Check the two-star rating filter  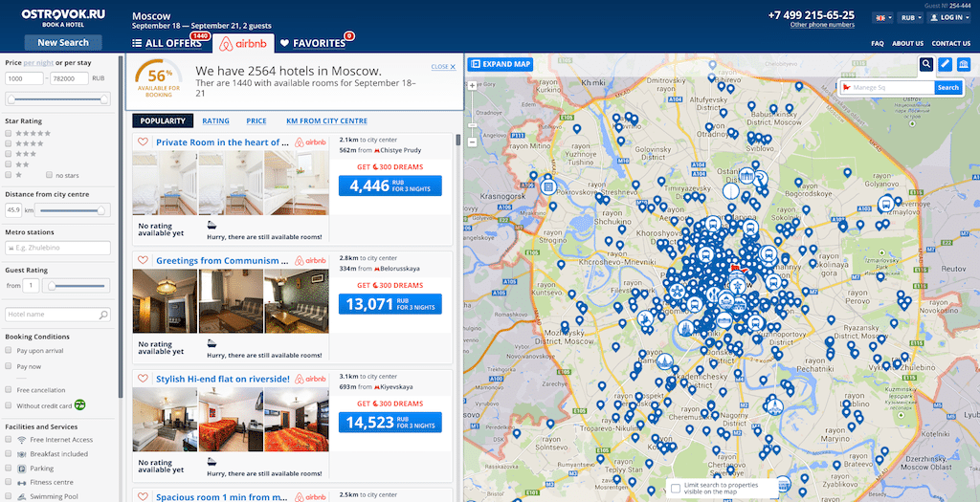click(x=8, y=164)
